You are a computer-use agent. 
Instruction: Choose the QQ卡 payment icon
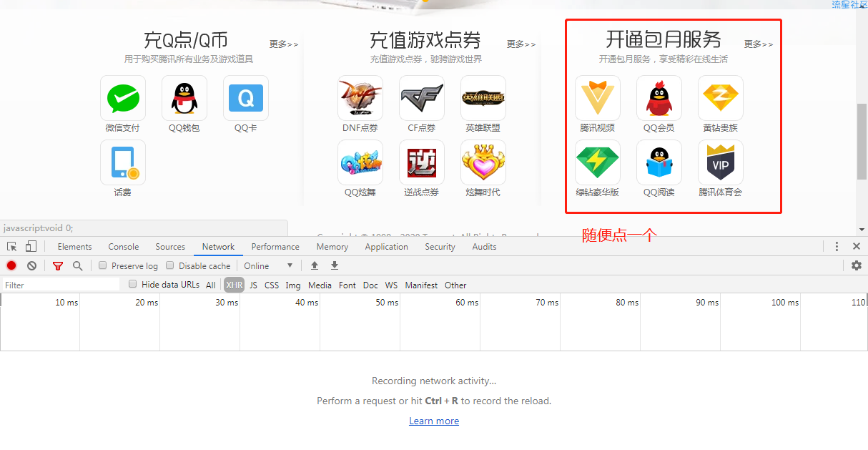point(245,98)
